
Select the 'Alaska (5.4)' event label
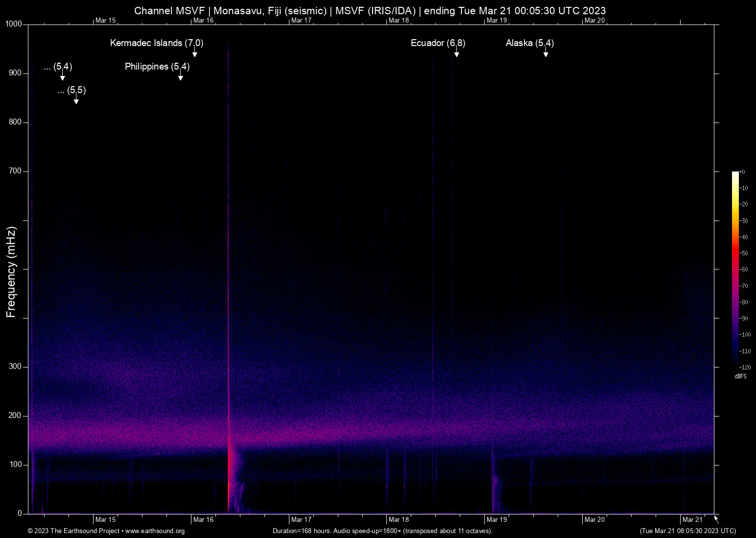(530, 43)
